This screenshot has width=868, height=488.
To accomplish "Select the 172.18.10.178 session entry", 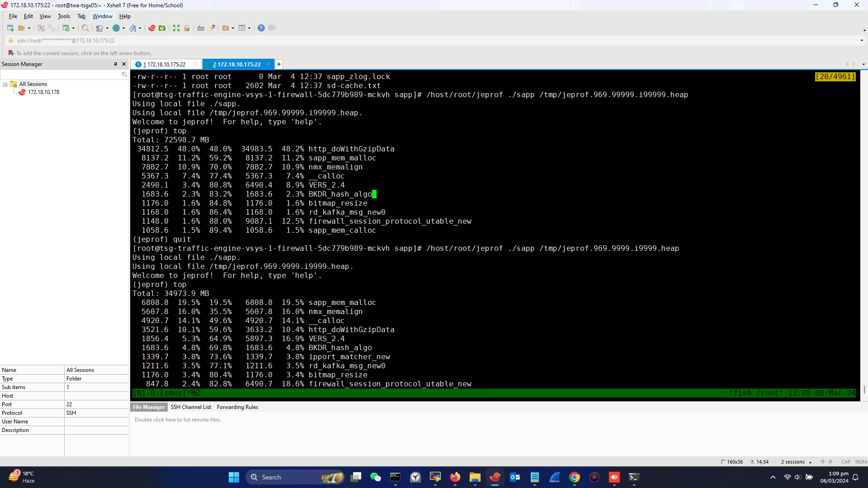I will 43,92.
